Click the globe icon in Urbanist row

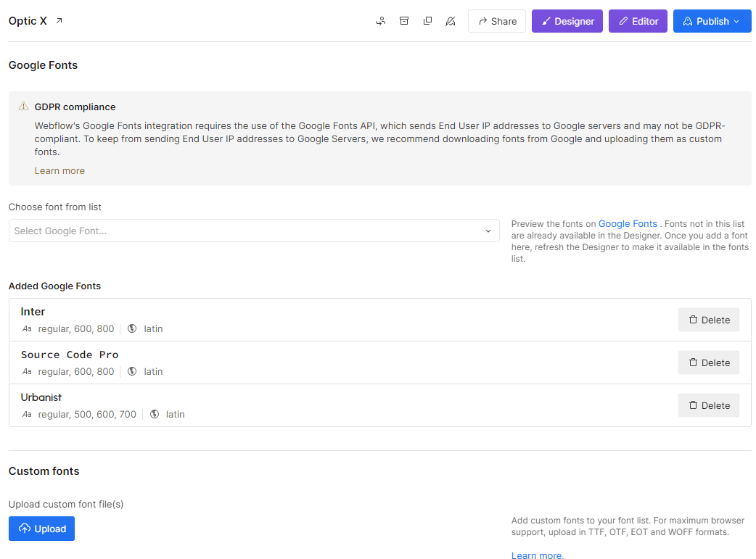(x=155, y=415)
